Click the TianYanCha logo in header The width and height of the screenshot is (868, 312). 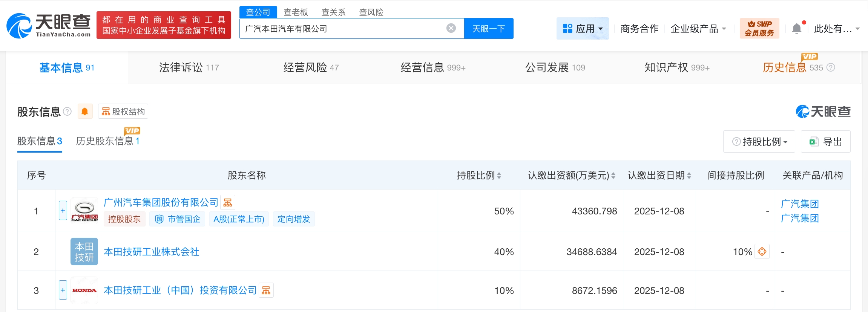[x=48, y=26]
